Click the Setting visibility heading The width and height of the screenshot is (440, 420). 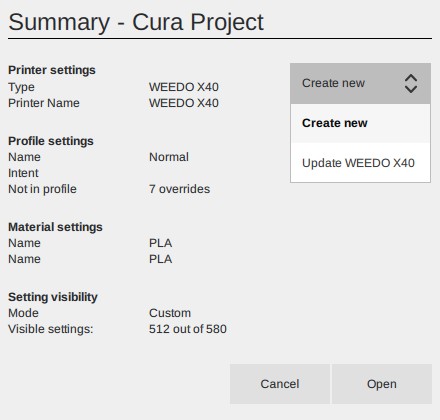click(53, 297)
